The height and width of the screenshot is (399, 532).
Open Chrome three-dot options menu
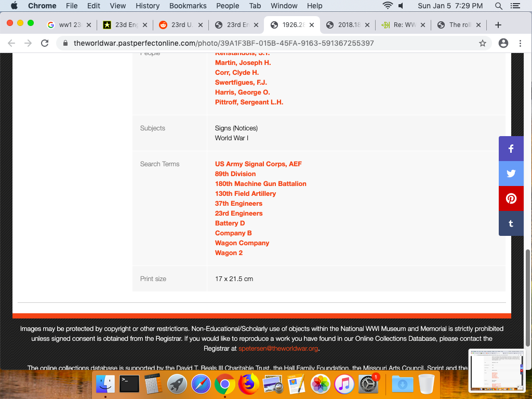520,43
